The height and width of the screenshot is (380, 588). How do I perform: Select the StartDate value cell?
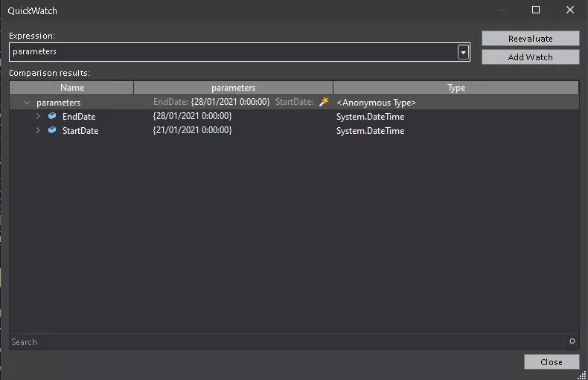pyautogui.click(x=192, y=131)
